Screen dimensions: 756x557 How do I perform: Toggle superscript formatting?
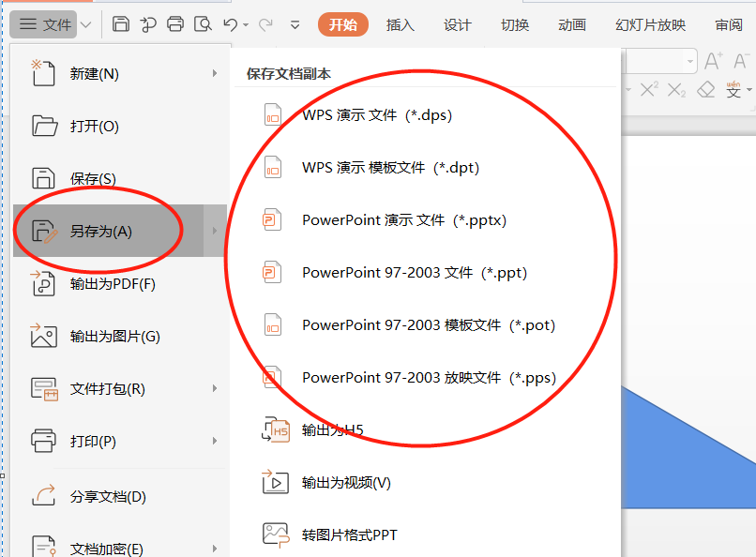(649, 89)
